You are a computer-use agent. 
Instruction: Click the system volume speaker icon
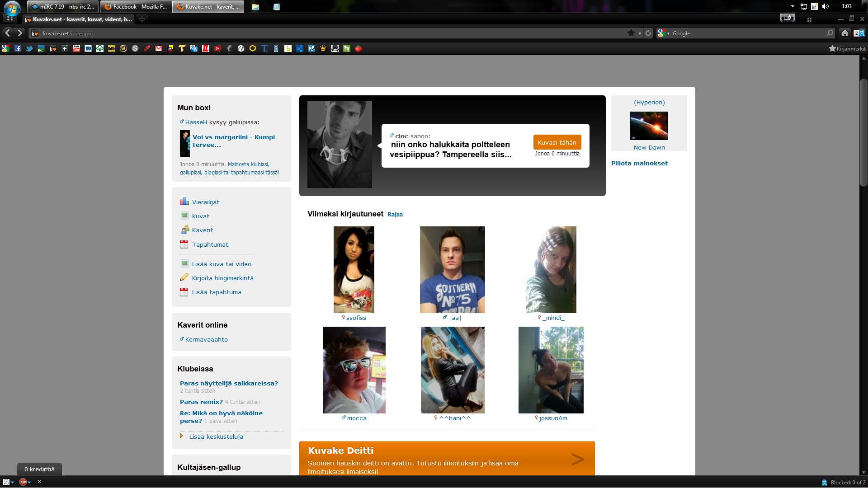(x=826, y=6)
